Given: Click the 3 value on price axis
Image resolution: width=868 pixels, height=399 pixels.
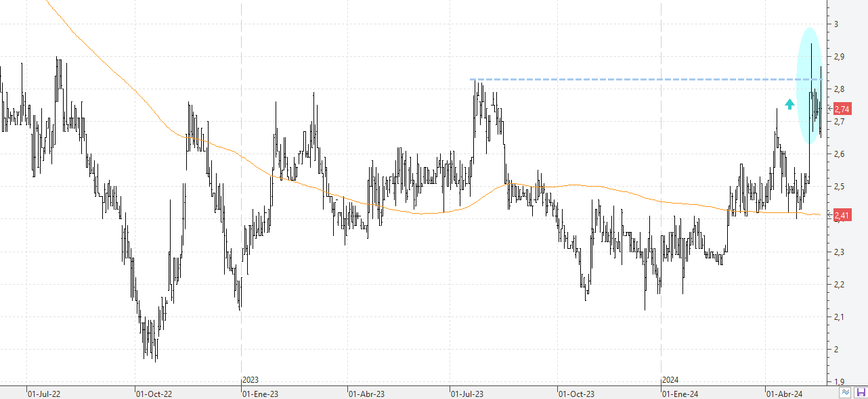Looking at the screenshot, I should pyautogui.click(x=837, y=24).
